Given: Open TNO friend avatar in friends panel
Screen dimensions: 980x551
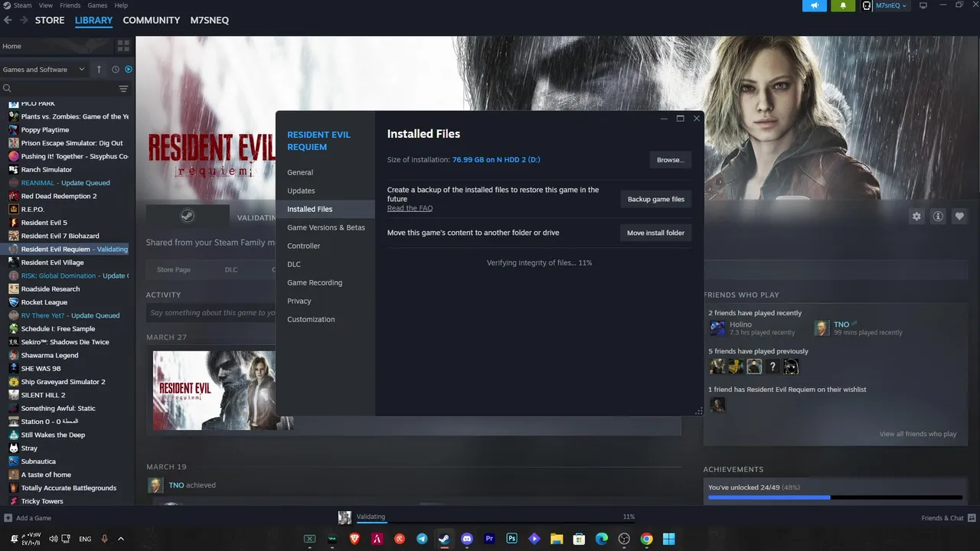Looking at the screenshot, I should point(822,328).
